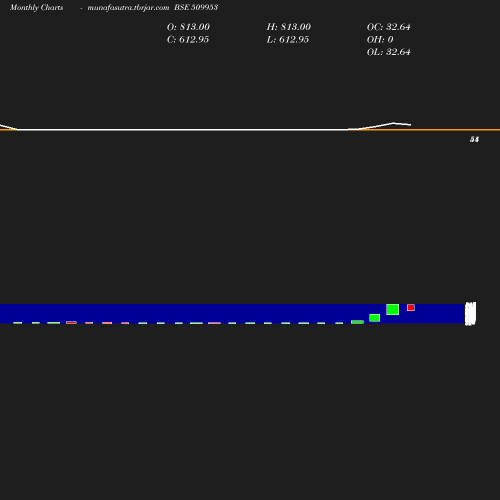Click the "Monthly Charts" title text
Image resolution: width=500 pixels, height=500 pixels.
tap(36, 7)
